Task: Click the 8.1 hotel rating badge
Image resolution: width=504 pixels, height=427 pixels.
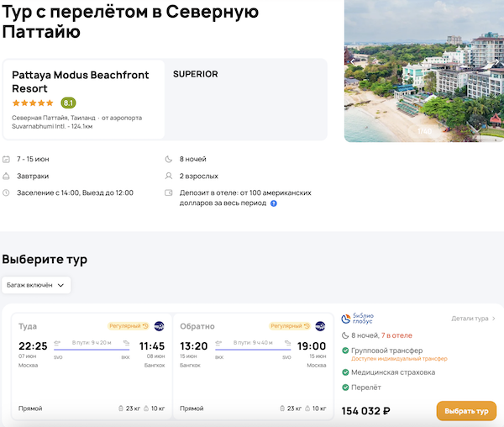Action: tap(69, 103)
